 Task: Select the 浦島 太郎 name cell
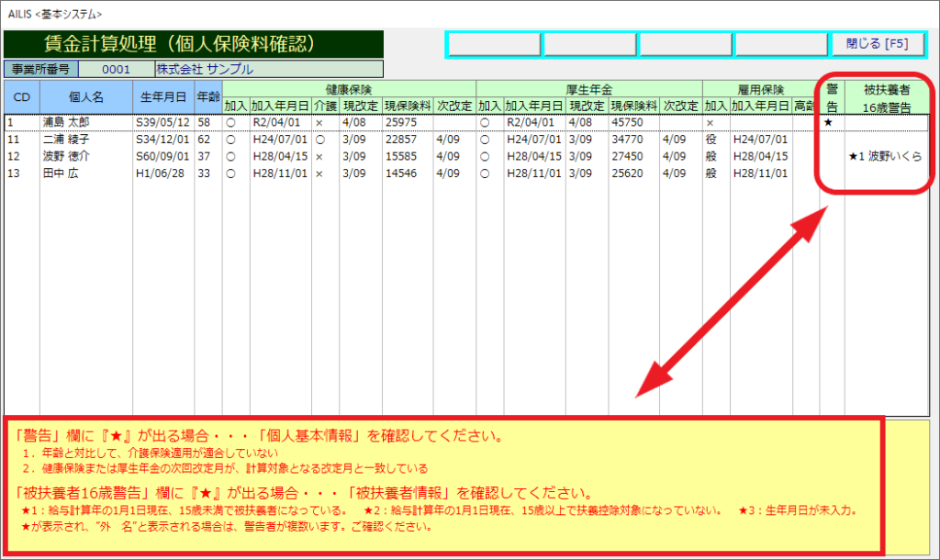65,122
